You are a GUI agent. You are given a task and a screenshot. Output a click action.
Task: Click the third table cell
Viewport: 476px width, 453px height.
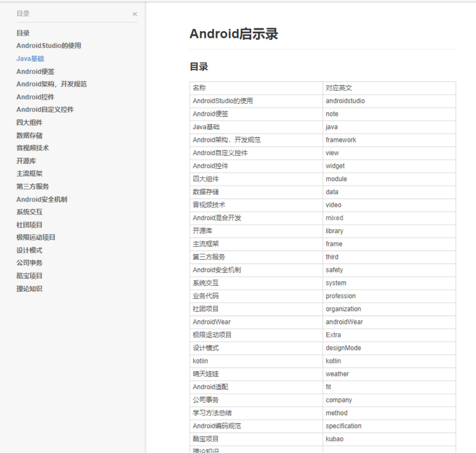(x=389, y=257)
